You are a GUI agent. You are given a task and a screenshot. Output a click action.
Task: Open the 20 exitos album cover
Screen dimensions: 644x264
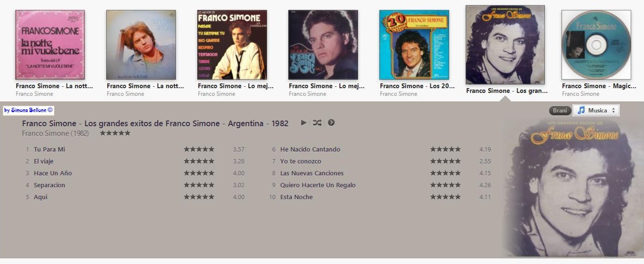coord(414,45)
